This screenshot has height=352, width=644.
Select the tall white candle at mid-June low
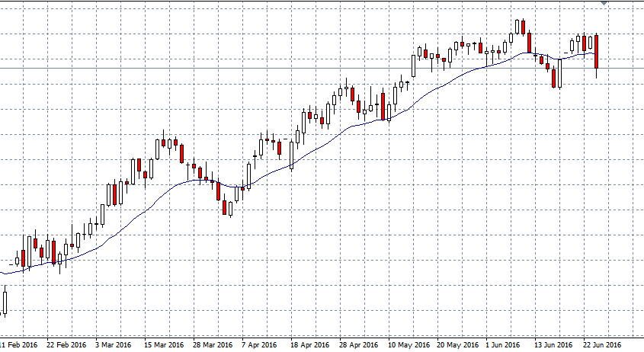point(559,73)
